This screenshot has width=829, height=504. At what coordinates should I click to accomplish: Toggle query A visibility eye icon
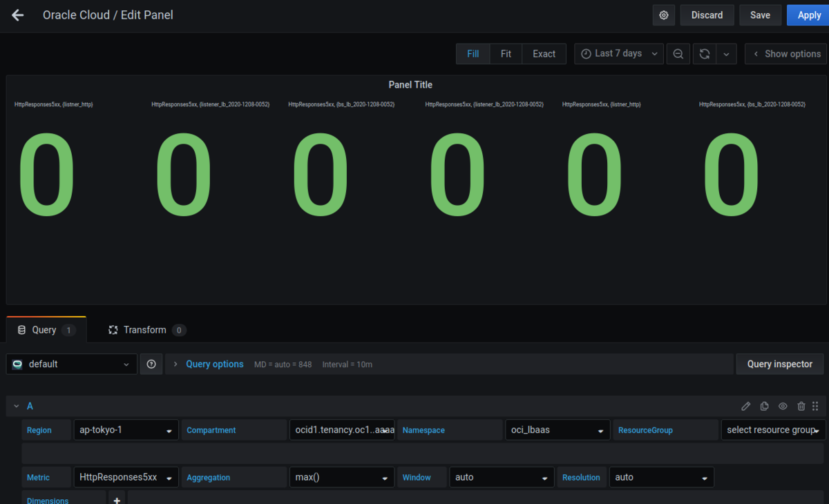[x=783, y=406]
